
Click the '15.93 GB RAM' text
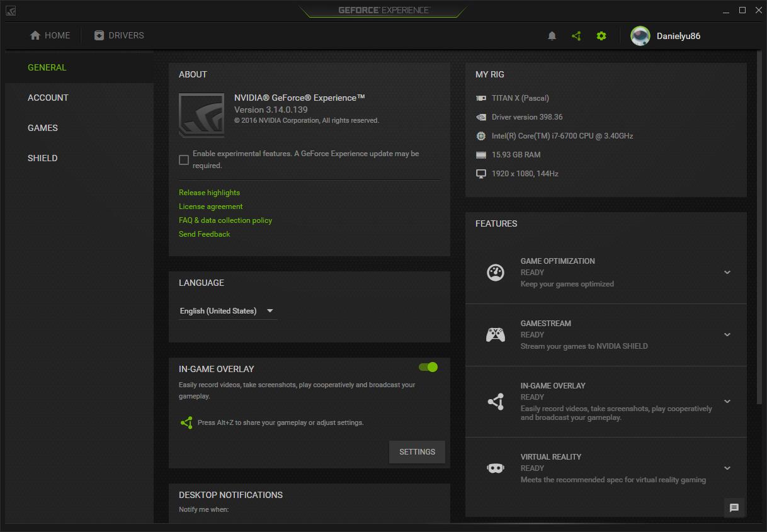[516, 155]
